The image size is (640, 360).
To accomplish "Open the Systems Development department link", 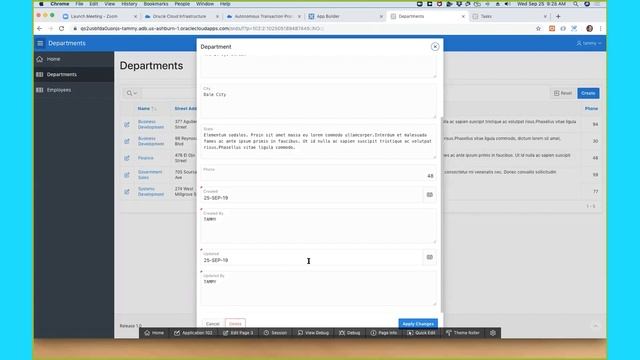I will (151, 191).
